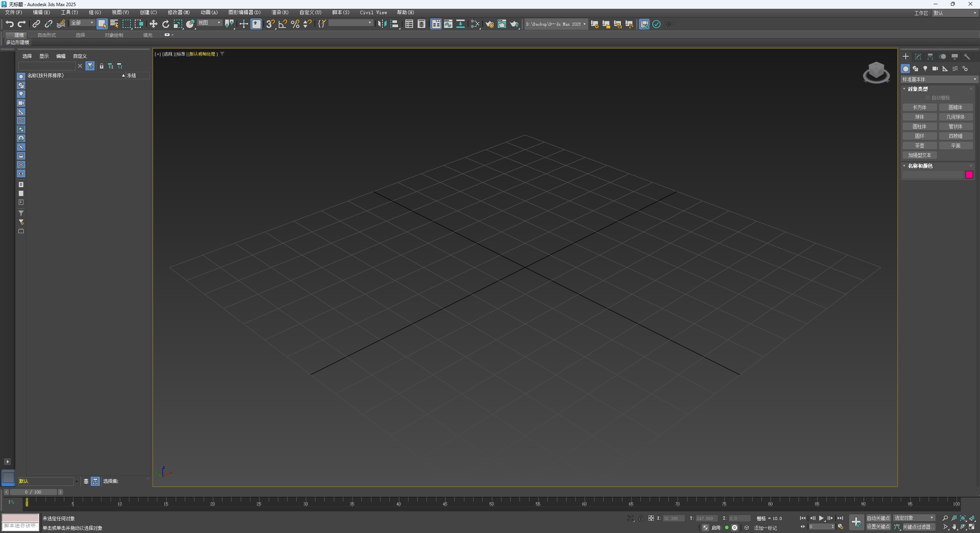Switch to Lights category icon
The height and width of the screenshot is (533, 980).
pos(925,69)
